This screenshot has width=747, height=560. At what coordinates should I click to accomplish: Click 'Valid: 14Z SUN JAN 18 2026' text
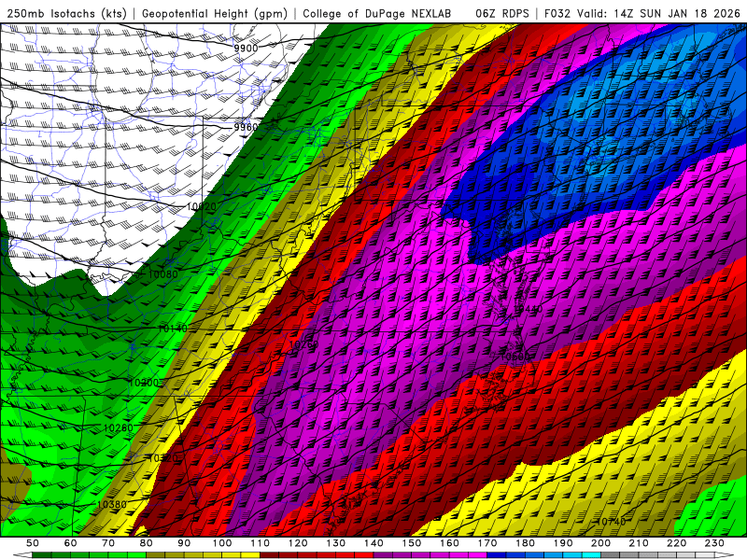[x=659, y=13]
